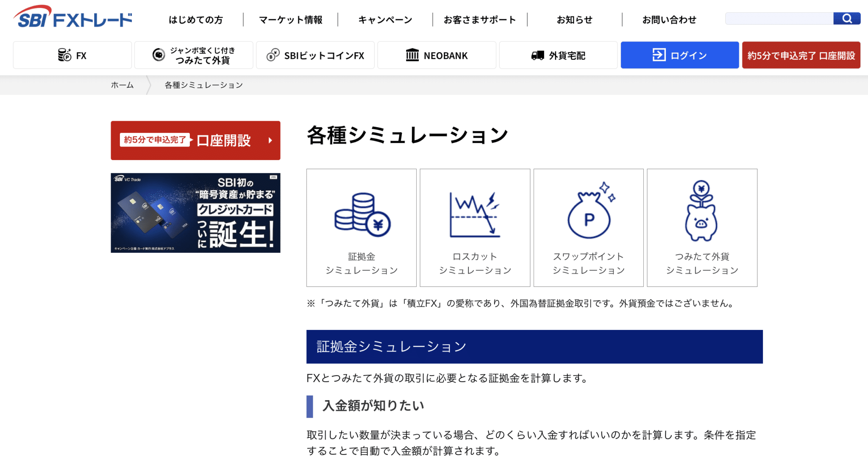The height and width of the screenshot is (465, 868).
Task: Click the site search input field
Action: click(x=779, y=18)
